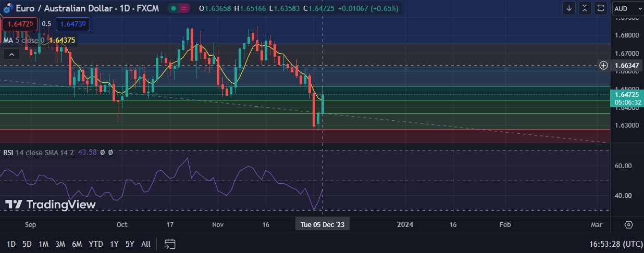The width and height of the screenshot is (644, 253).
Task: Open the chart settings gear icon
Action: 628,224
